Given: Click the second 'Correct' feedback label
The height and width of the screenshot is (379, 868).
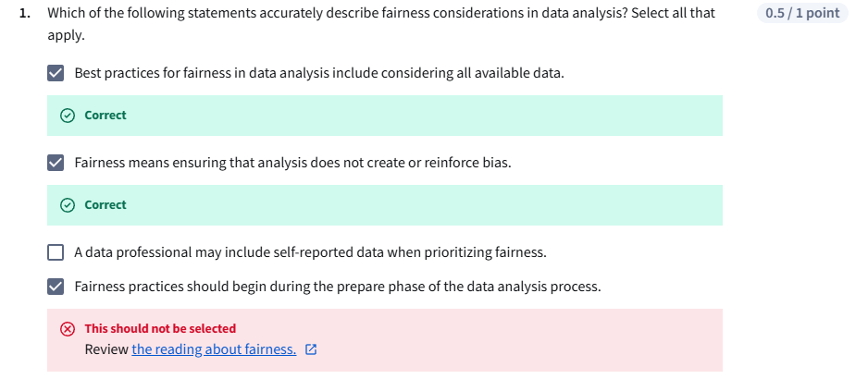Looking at the screenshot, I should 105,205.
